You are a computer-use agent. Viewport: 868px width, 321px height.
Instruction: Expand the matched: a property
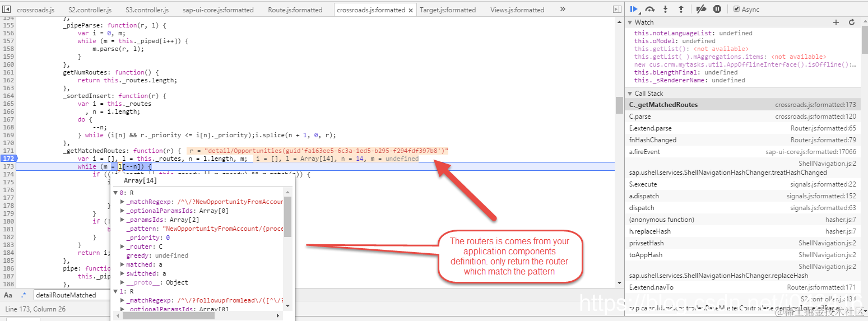(123, 264)
